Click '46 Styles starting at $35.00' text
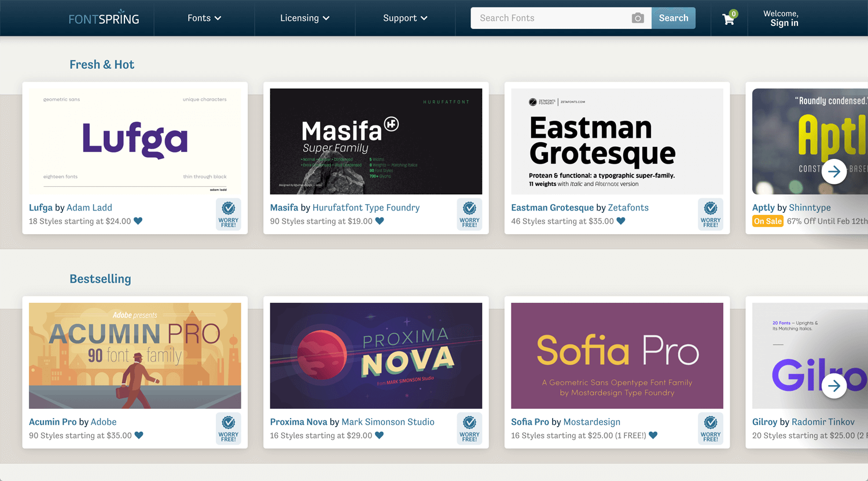 [562, 221]
